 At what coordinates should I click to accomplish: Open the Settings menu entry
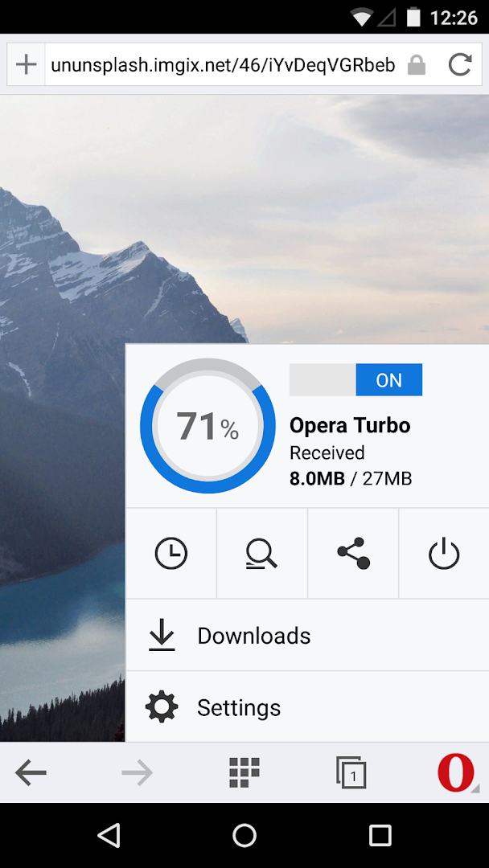point(307,707)
